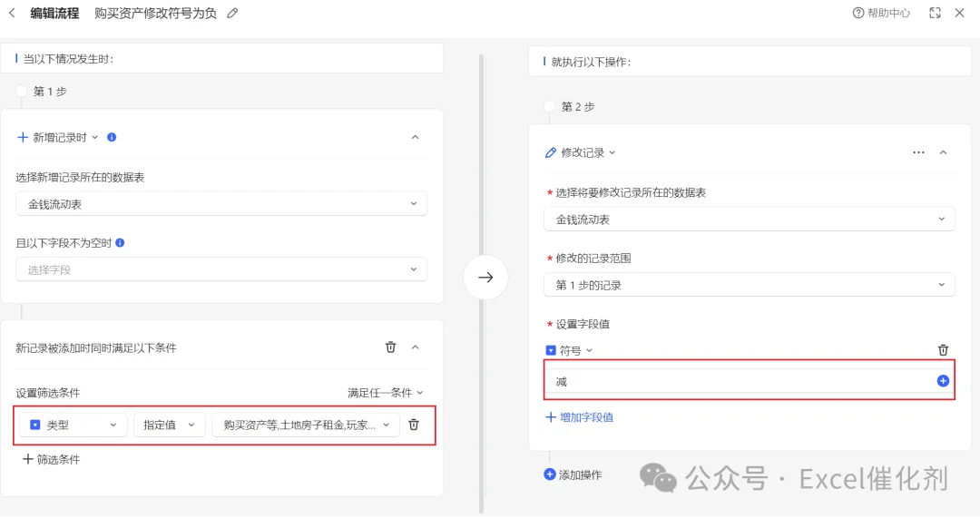Select the 第 1 步 step marker

[22, 92]
